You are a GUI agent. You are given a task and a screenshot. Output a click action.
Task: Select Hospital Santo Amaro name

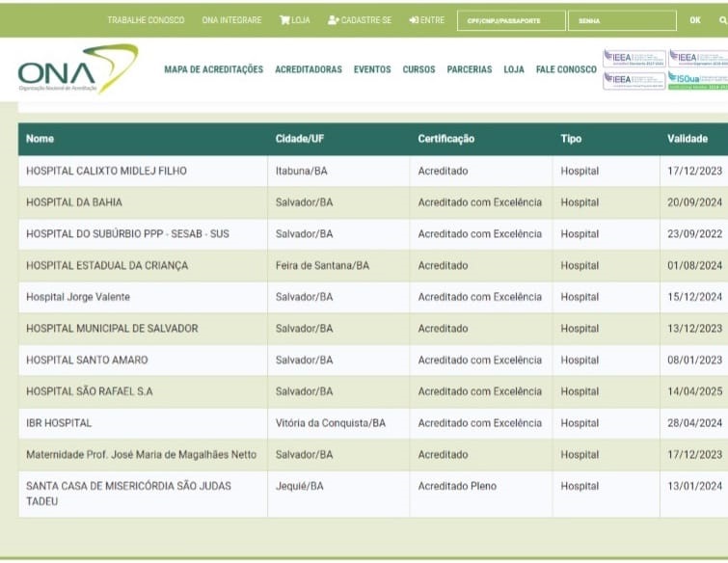(x=88, y=361)
